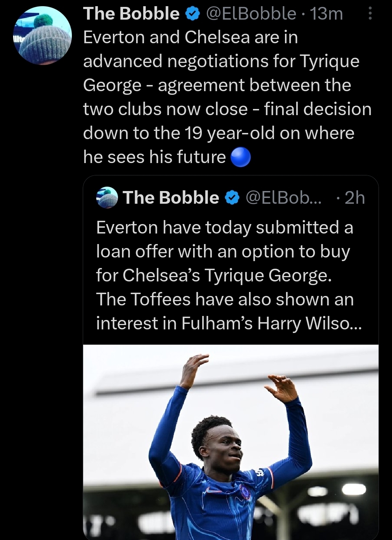Click the 2h timestamp in quoted tweet
Image resolution: width=392 pixels, height=540 pixels.
354,198
